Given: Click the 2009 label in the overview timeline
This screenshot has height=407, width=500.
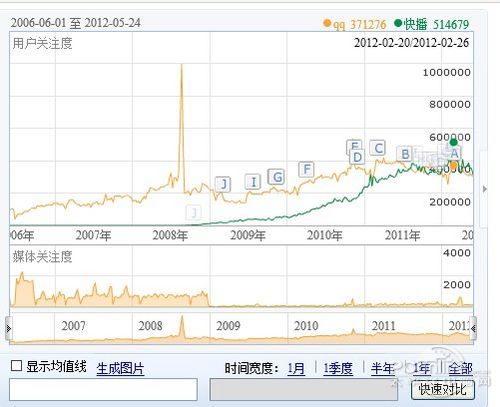Looking at the screenshot, I should point(228,326).
